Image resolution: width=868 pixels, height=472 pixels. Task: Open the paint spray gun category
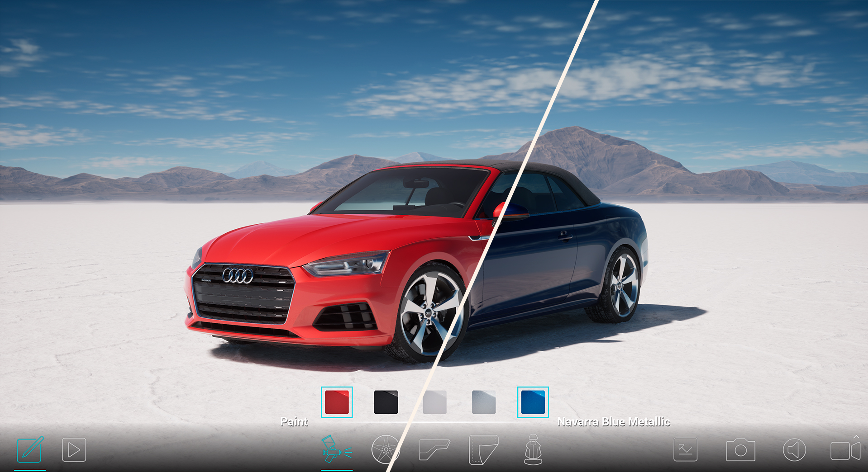tap(337, 449)
